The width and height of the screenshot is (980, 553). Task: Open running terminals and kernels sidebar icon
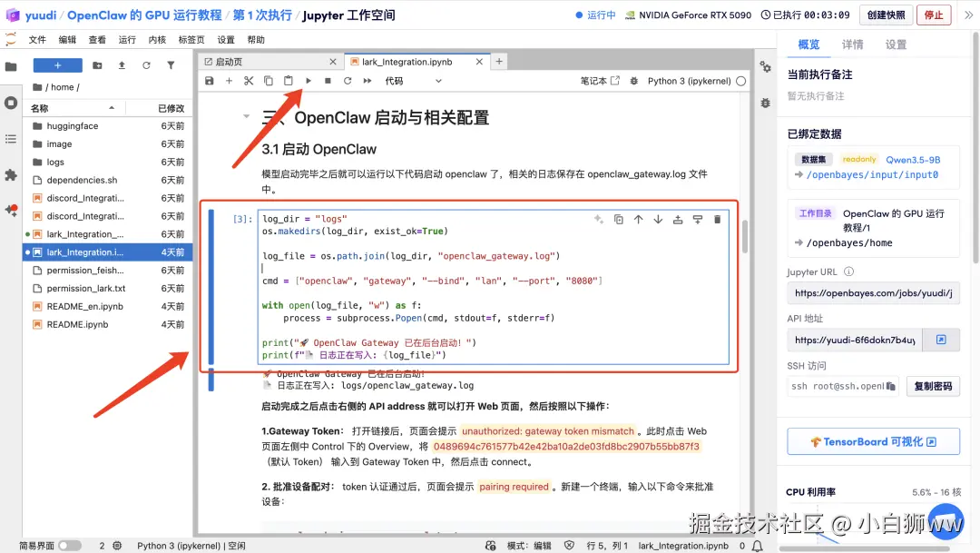tap(11, 103)
